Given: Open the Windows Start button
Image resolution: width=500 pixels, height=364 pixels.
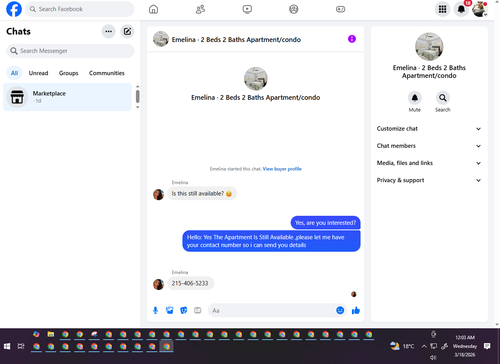Looking at the screenshot, I should (7, 346).
